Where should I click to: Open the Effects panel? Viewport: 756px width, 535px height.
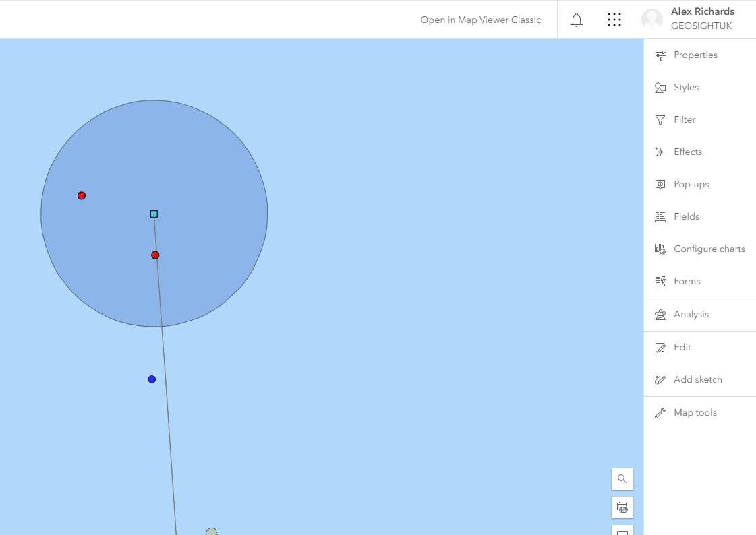coord(687,152)
